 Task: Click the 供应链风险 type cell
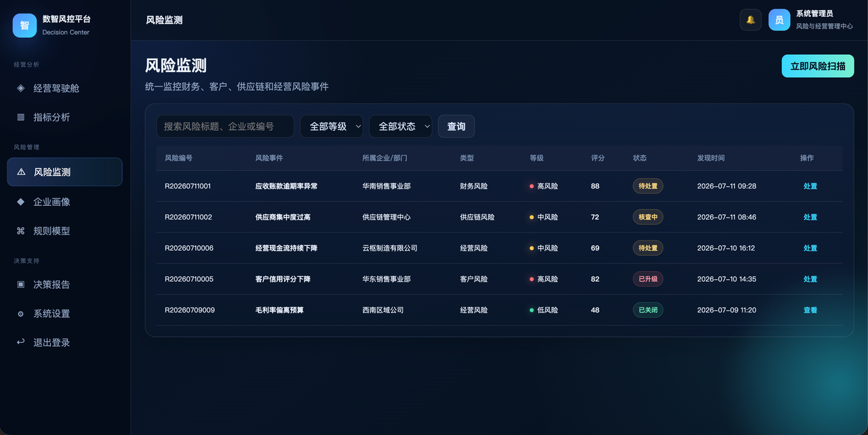pos(477,217)
